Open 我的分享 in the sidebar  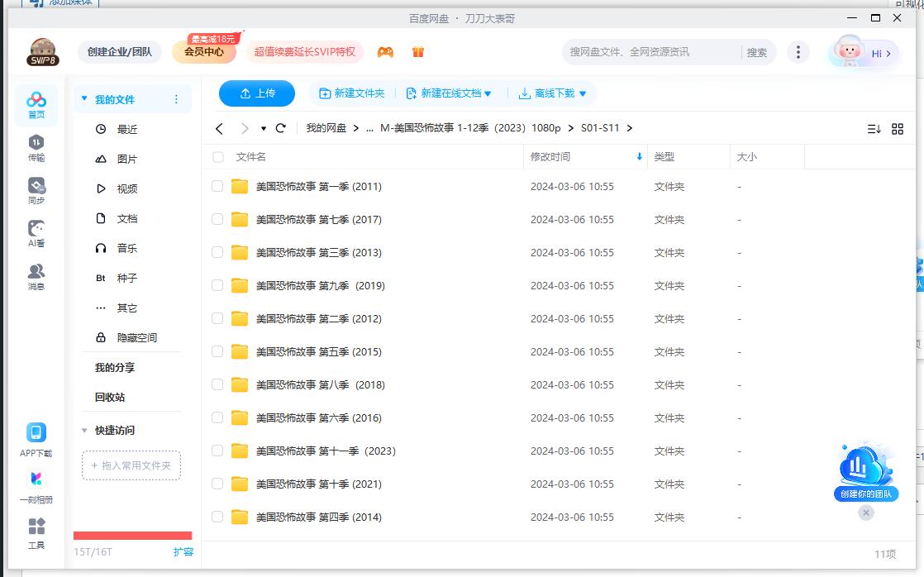click(115, 368)
